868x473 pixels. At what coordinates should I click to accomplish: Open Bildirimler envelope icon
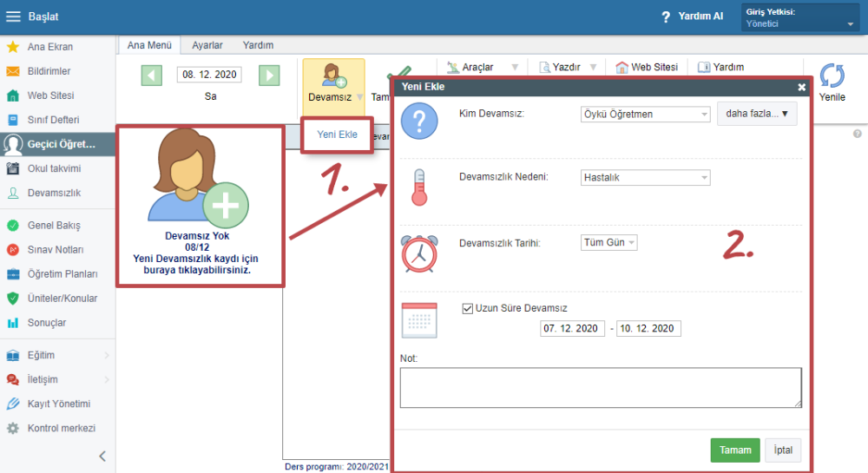tap(13, 71)
